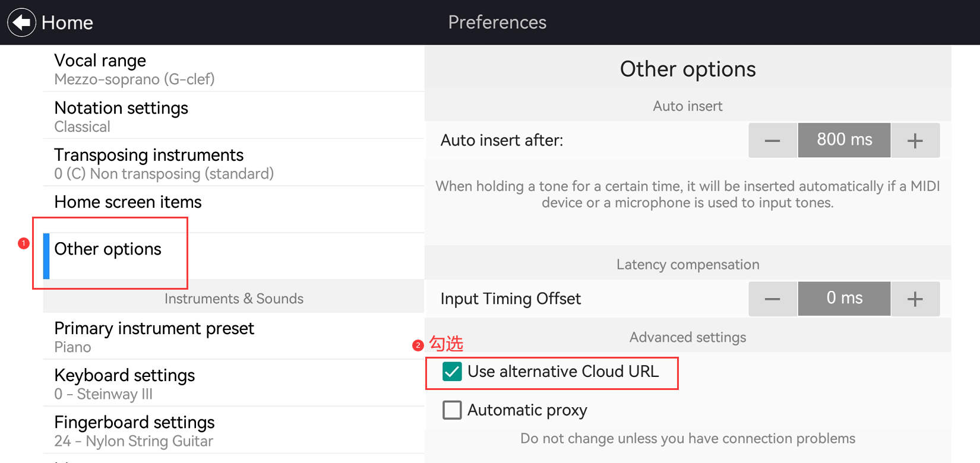Screen dimensions: 980x463
Task: Go back via Home label
Action: [67, 23]
